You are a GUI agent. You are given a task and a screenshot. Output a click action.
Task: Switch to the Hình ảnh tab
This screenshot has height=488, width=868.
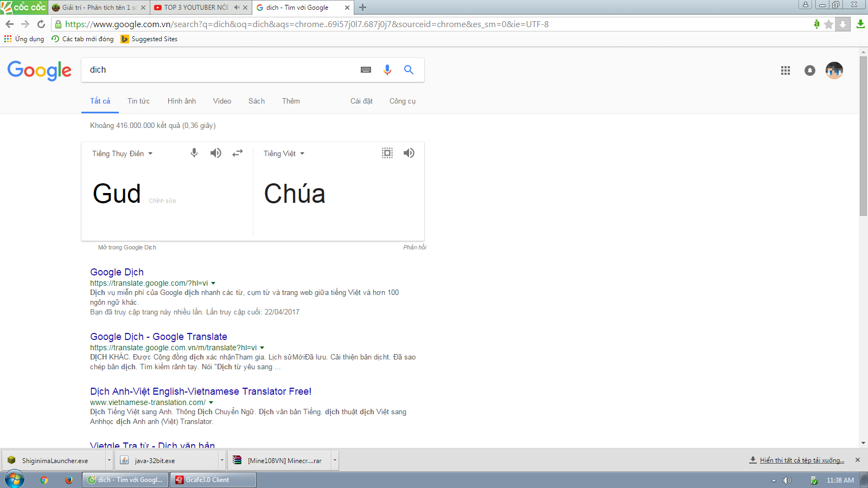[182, 101]
